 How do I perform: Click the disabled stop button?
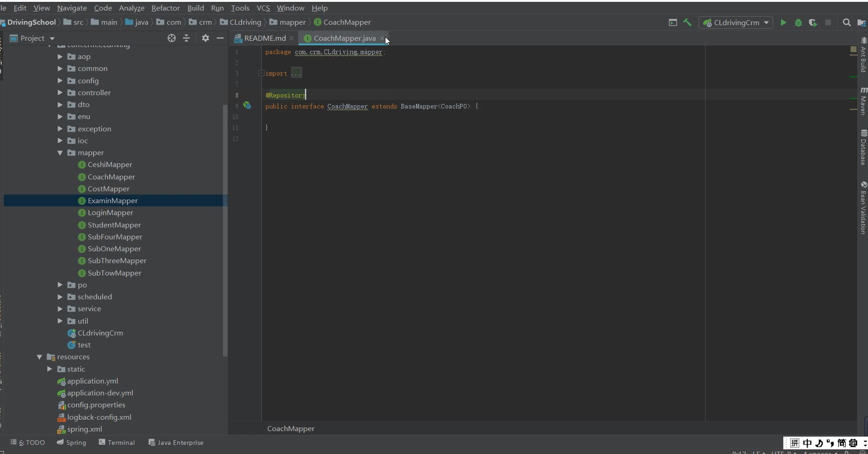click(x=828, y=22)
